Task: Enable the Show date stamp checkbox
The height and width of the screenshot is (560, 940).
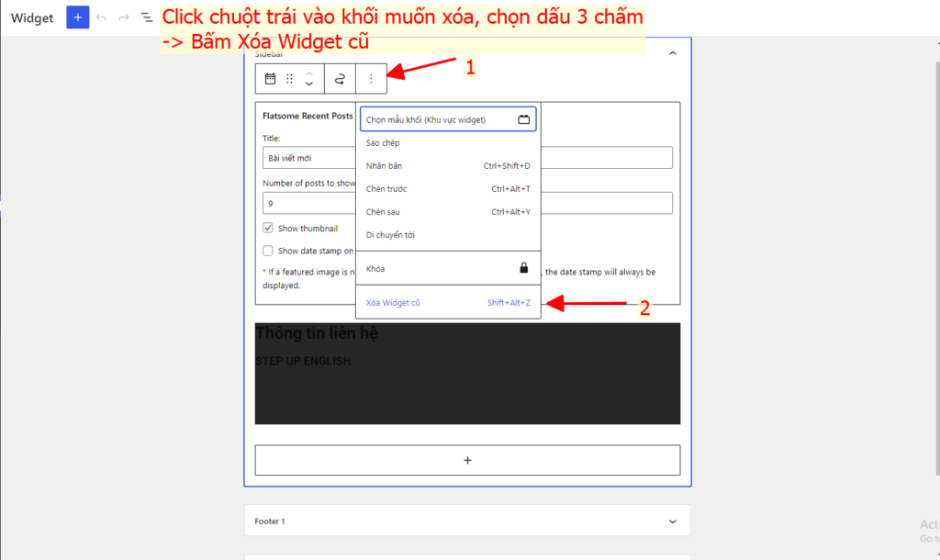Action: tap(268, 251)
